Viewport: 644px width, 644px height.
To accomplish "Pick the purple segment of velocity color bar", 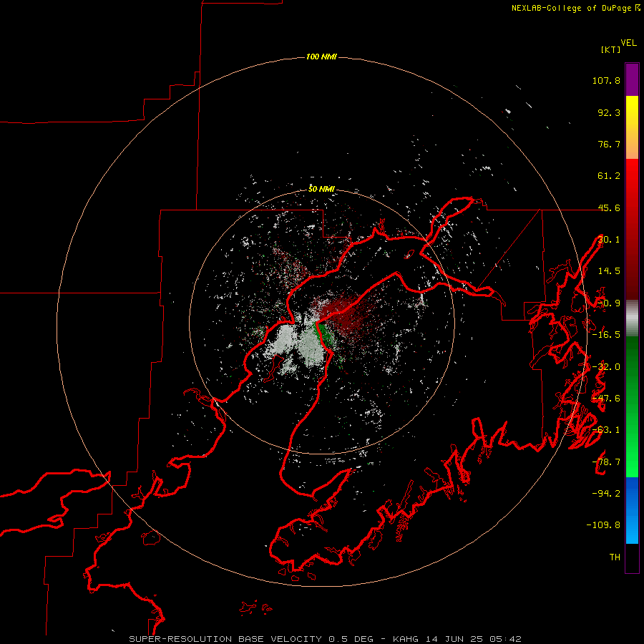I will (x=632, y=79).
